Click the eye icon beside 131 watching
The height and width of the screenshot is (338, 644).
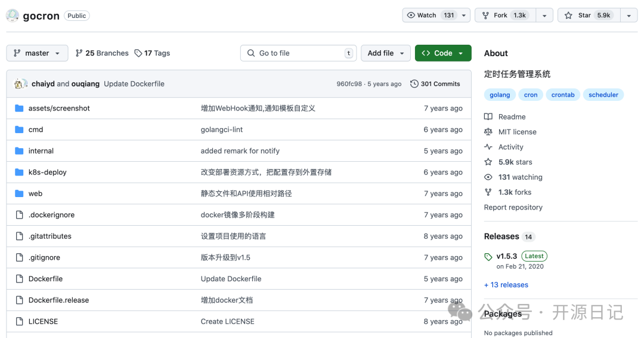click(x=488, y=177)
